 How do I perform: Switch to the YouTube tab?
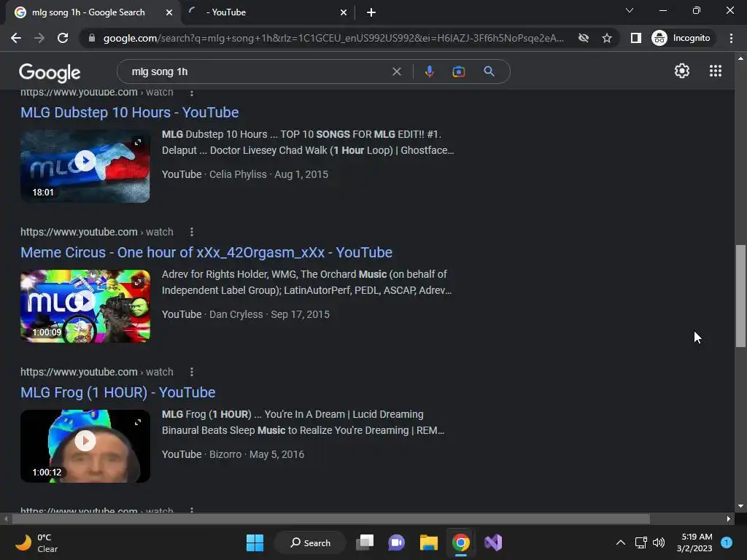click(267, 12)
